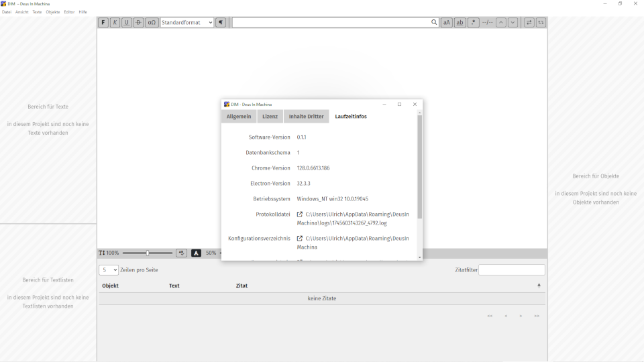Switch to the Allgemein tab
The width and height of the screenshot is (644, 362).
click(239, 117)
